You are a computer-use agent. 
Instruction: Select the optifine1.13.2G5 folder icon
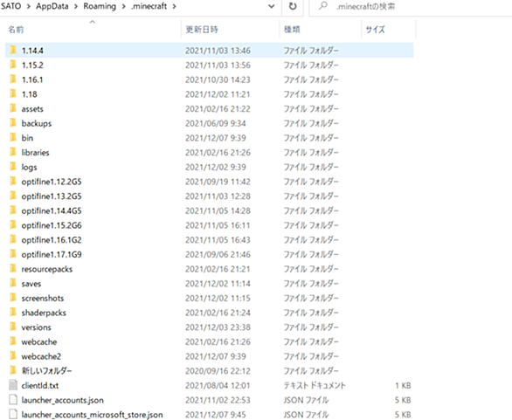click(x=13, y=196)
